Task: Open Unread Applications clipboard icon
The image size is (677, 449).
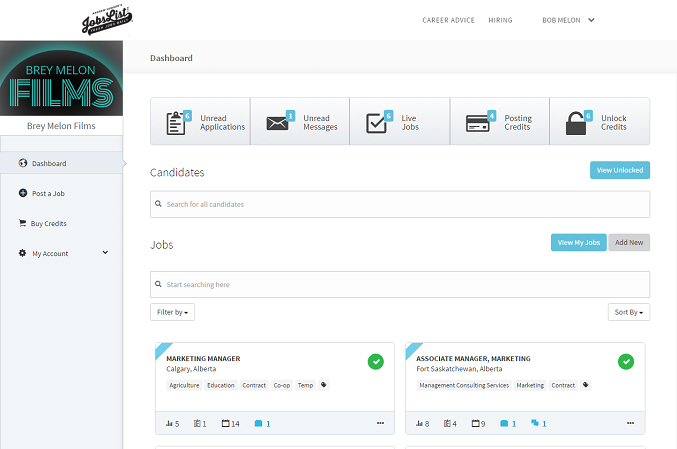Action: pos(178,123)
